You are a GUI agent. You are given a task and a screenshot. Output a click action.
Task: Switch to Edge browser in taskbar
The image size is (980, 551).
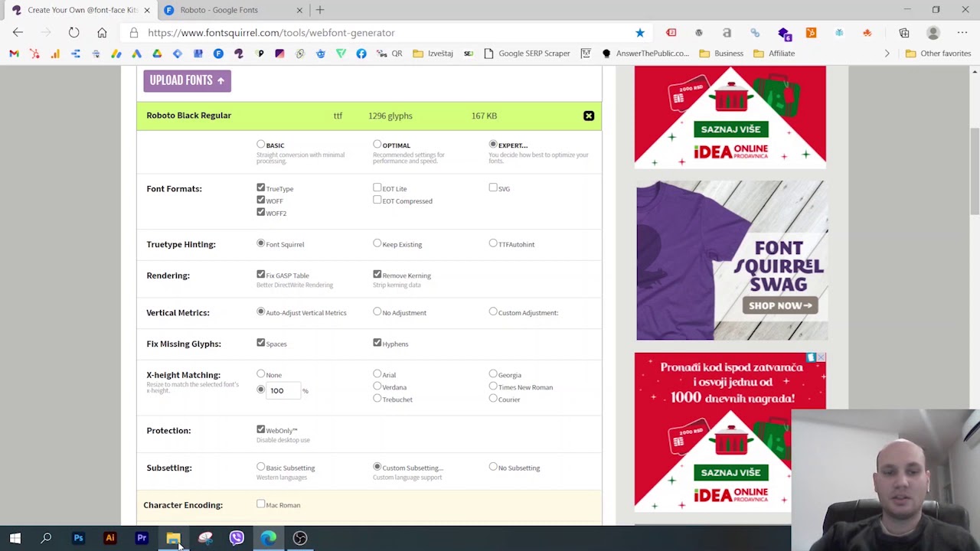pyautogui.click(x=268, y=538)
